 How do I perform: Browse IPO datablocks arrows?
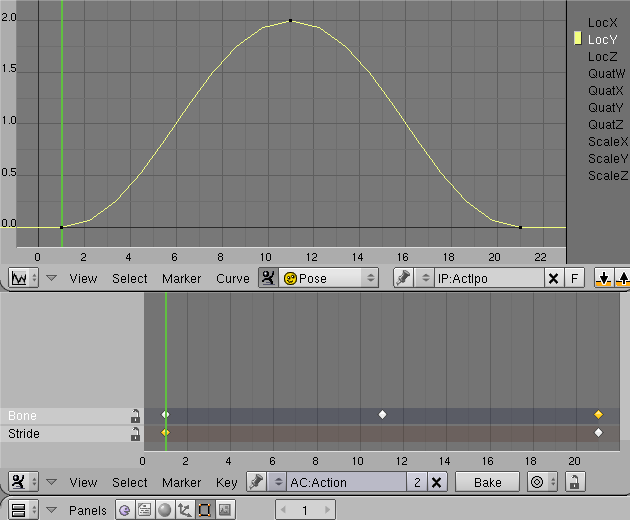click(425, 278)
